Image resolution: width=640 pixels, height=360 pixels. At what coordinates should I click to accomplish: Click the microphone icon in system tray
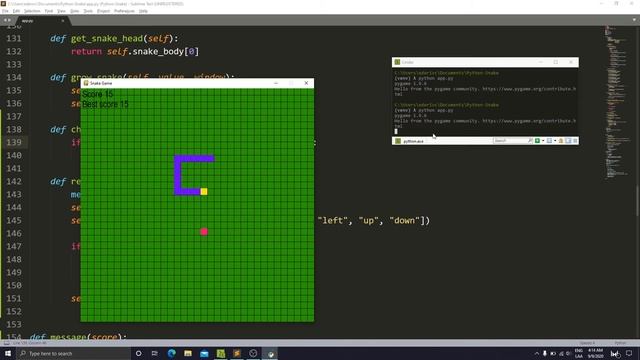(x=544, y=353)
